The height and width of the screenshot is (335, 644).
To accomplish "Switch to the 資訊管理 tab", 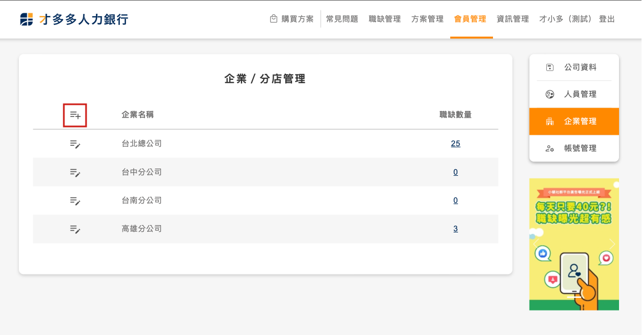I will 512,19.
